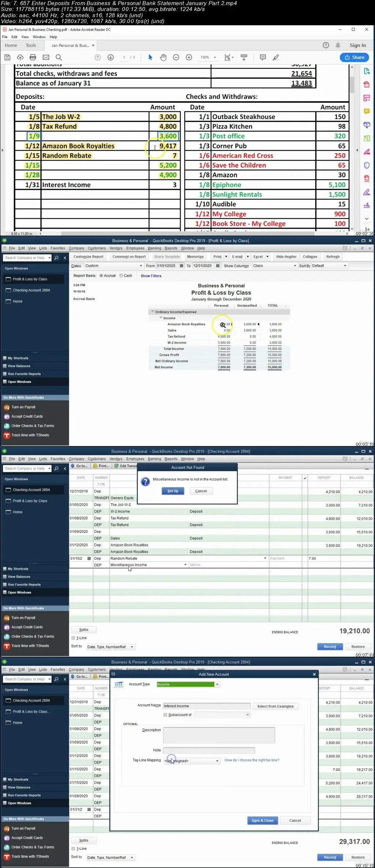Click the zoom in plus icon
375x868 pixels.
click(x=189, y=57)
